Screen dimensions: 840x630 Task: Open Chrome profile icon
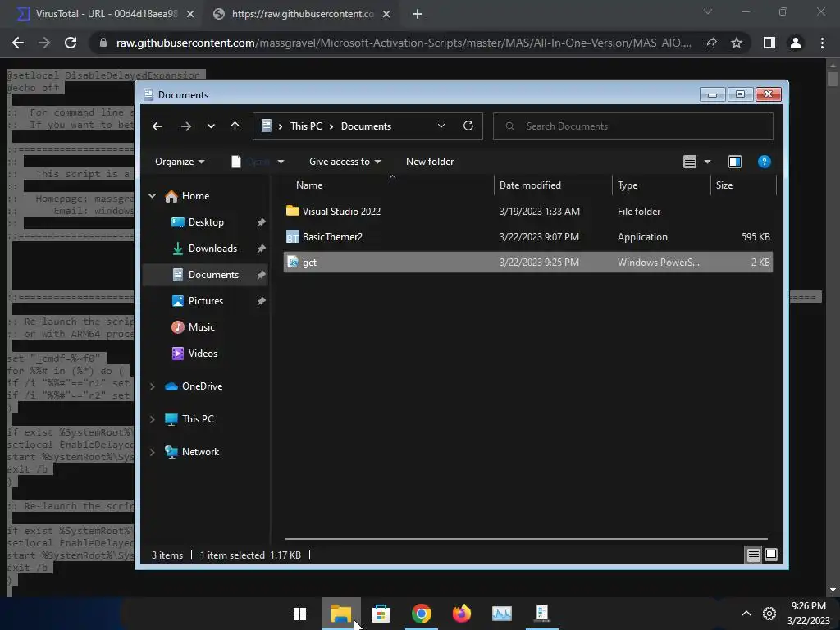pyautogui.click(x=796, y=43)
